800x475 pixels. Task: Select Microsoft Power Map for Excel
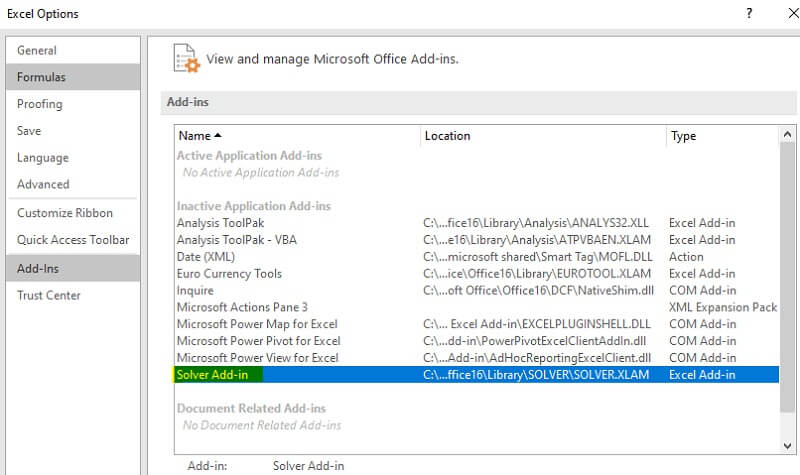coord(477,324)
